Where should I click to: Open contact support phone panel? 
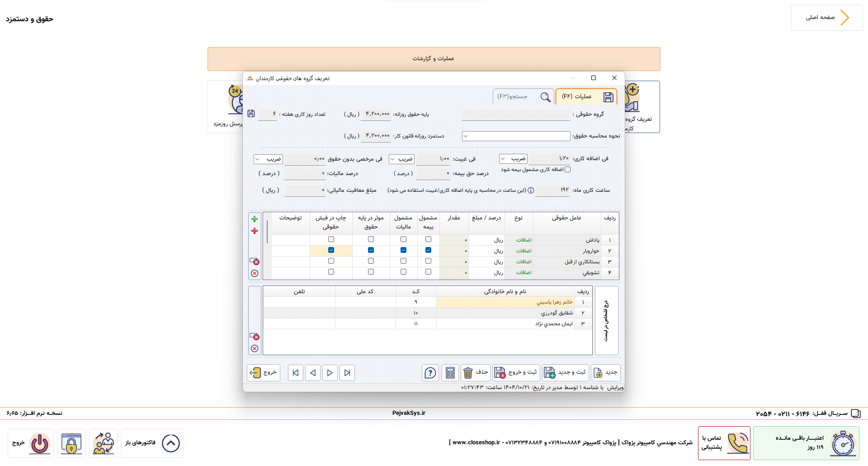(724, 443)
